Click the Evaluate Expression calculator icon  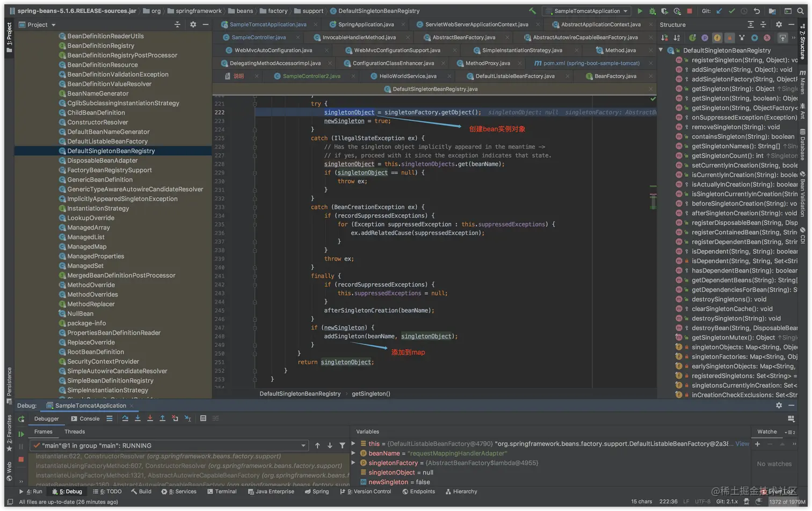tap(203, 419)
